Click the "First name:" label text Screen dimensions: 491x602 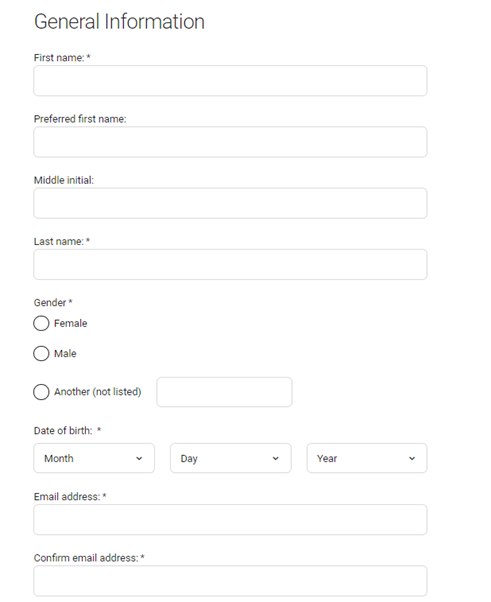pos(59,58)
